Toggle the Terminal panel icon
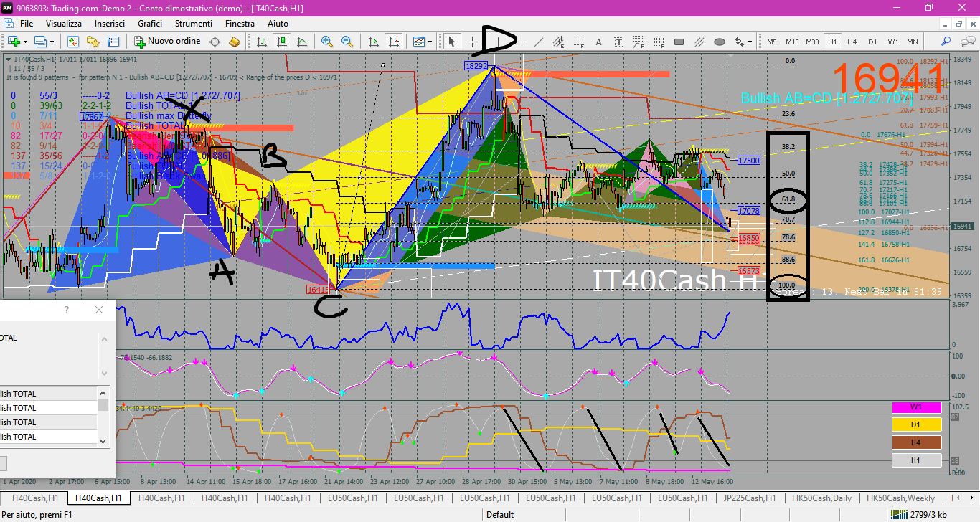 tap(113, 42)
